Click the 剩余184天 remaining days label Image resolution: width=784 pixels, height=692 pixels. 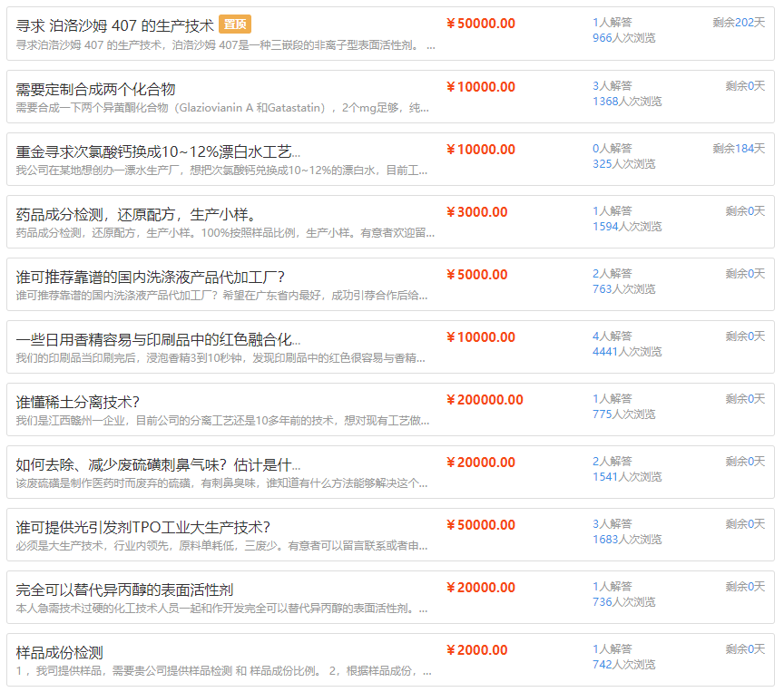coord(738,148)
